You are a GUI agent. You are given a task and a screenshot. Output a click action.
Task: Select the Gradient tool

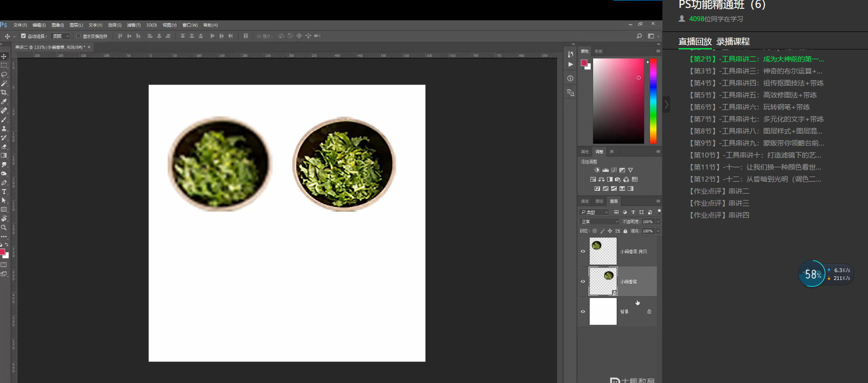tap(4, 156)
